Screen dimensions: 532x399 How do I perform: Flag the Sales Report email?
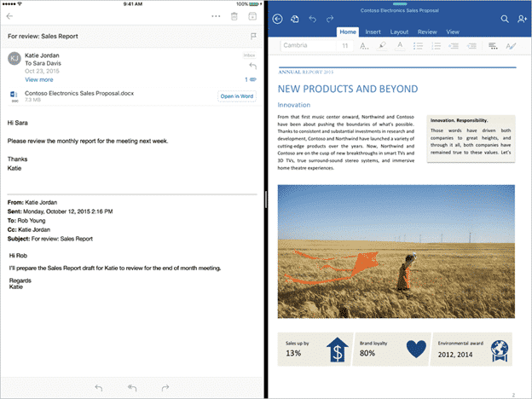(x=253, y=37)
